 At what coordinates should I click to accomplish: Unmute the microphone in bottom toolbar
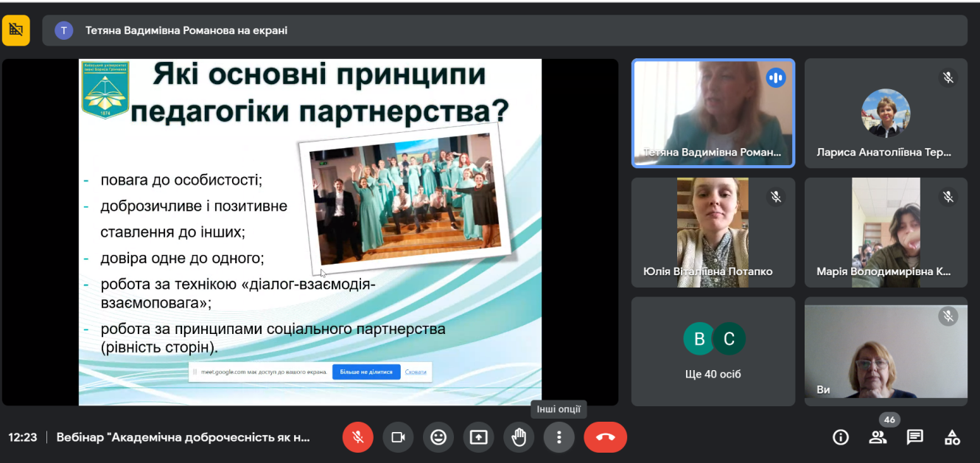click(x=357, y=437)
